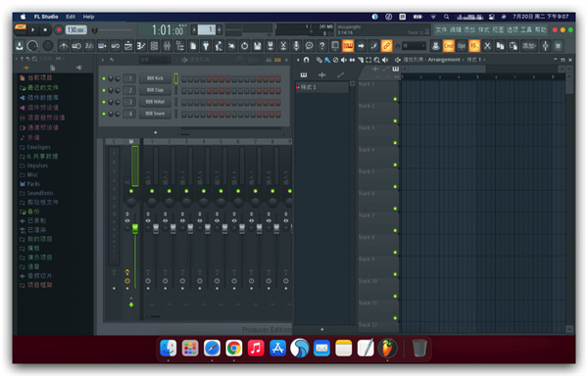
Task: Select the playlist zoom magnifier tool
Action: pyautogui.click(x=376, y=60)
